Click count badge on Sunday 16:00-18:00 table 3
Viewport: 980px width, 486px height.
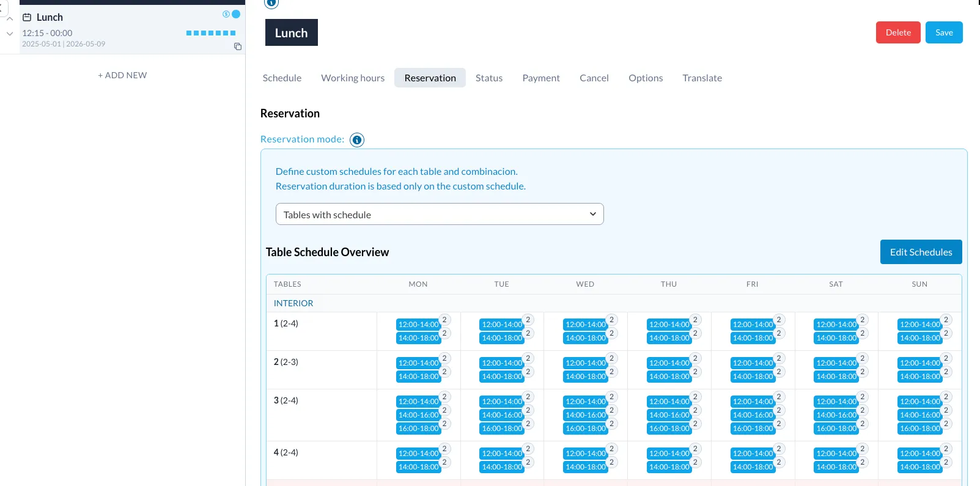(946, 424)
